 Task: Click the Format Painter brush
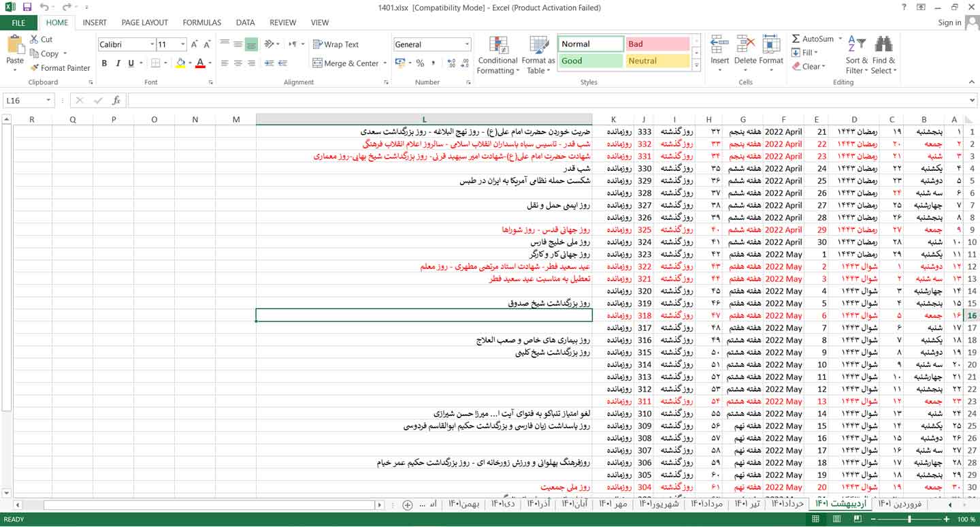(34, 67)
